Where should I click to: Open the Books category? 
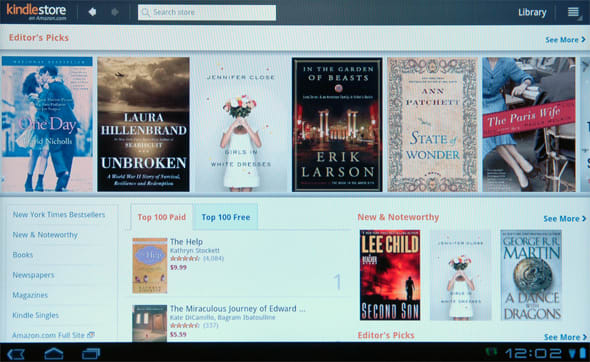[x=23, y=255]
